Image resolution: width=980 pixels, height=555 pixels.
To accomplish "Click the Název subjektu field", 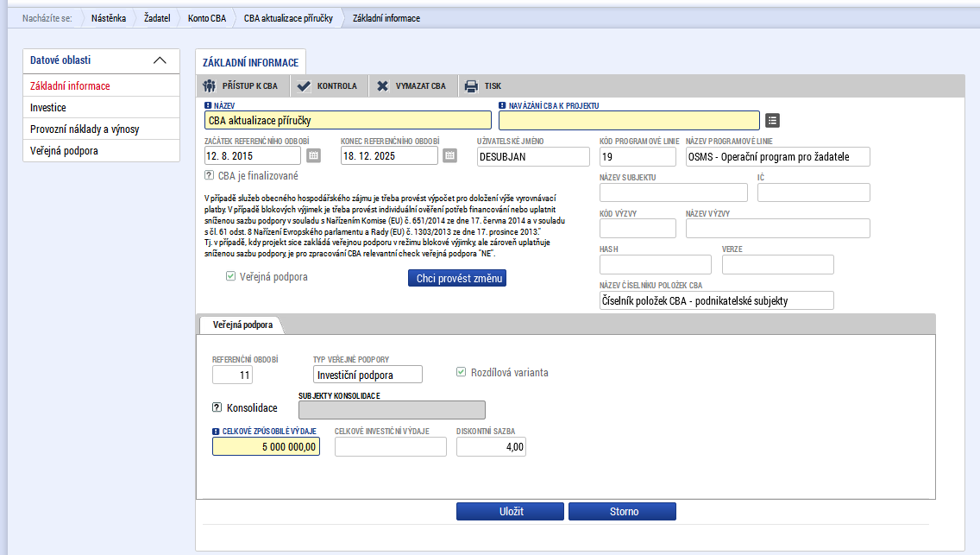I will 673,192.
